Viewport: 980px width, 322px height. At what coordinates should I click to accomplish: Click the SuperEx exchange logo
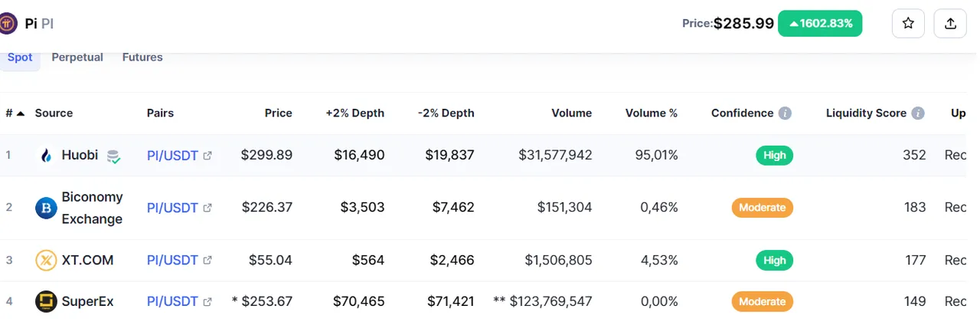pyautogui.click(x=47, y=301)
